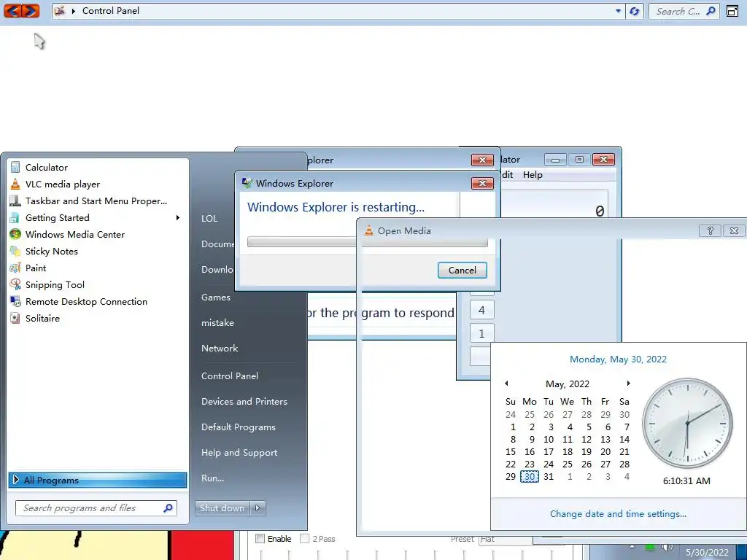
Task: Open the Help menu in Calculator
Action: pyautogui.click(x=533, y=175)
